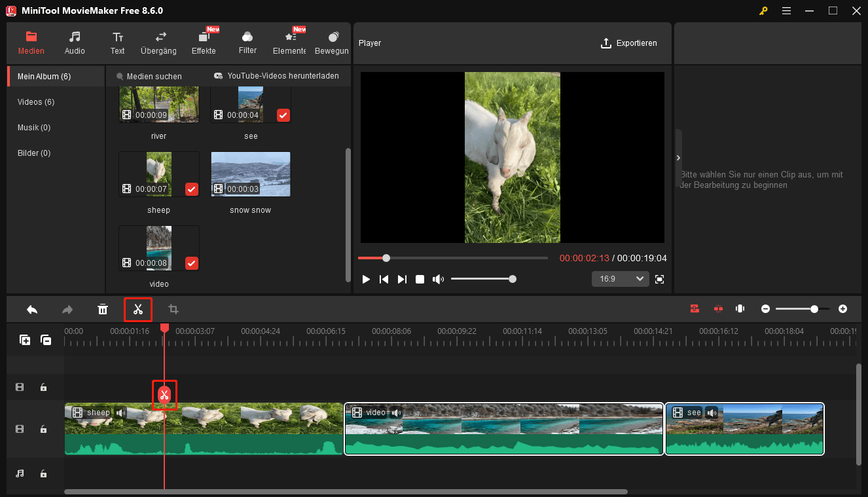
Task: Toggle the checkmark on the 'see' clip
Action: pyautogui.click(x=283, y=115)
